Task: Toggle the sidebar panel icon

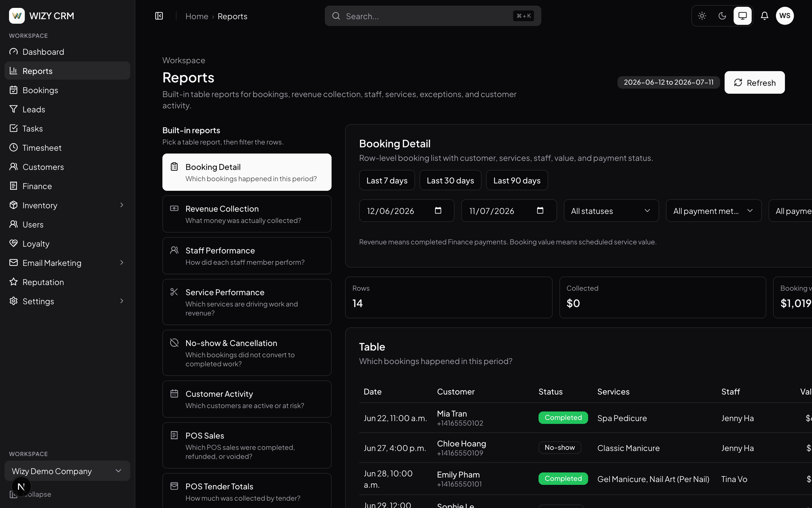Action: 159,16
